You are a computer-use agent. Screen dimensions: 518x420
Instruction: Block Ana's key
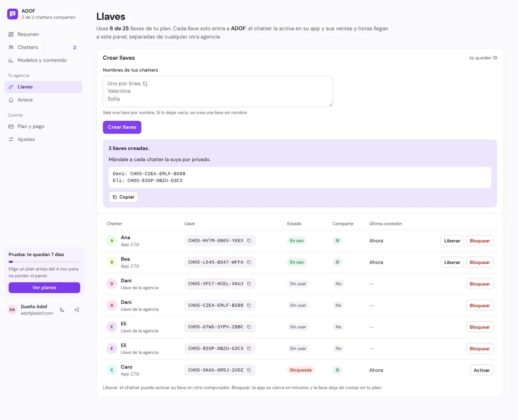tap(480, 241)
